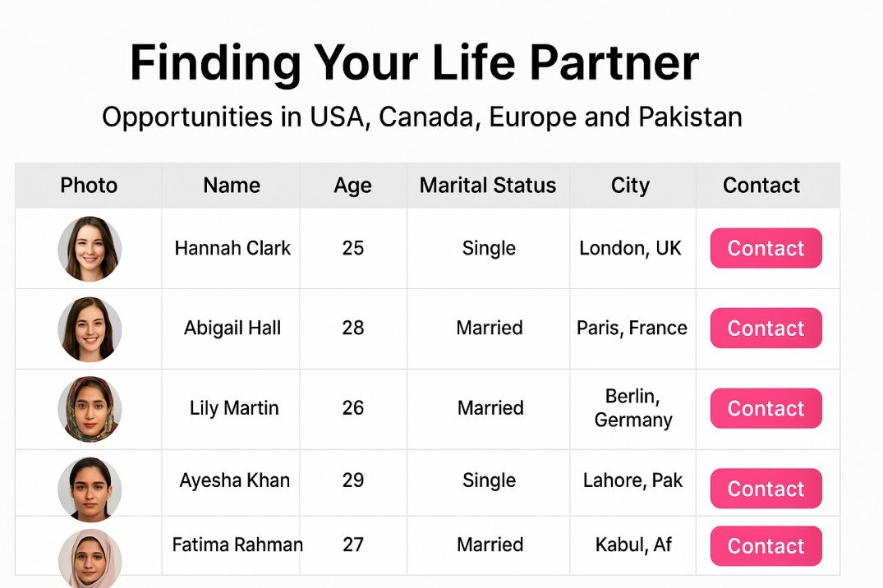
Task: Click the Contact button for Fatima Rahman
Action: tap(765, 545)
